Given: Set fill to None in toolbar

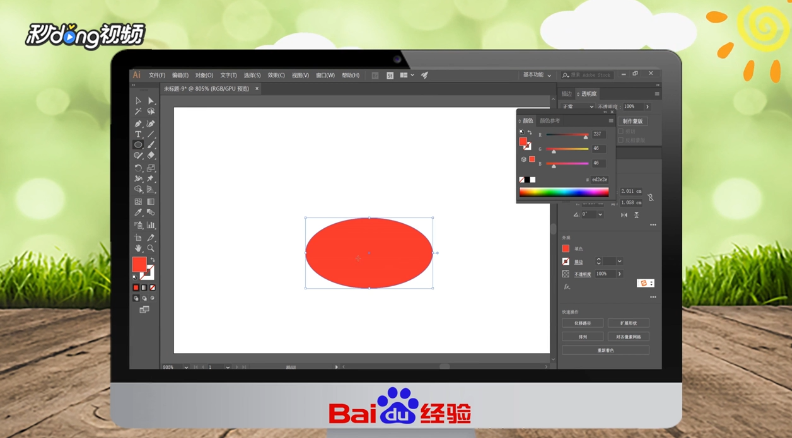Looking at the screenshot, I should pyautogui.click(x=152, y=287).
